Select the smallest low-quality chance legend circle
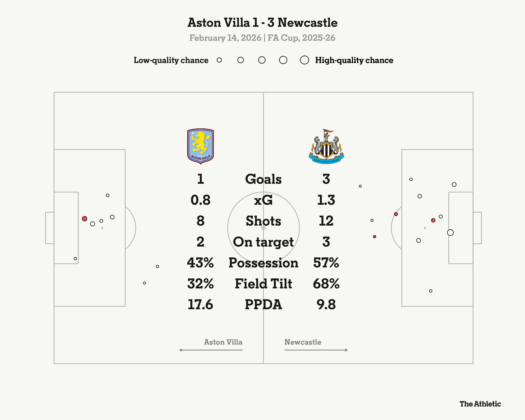The image size is (525, 420). 219,60
